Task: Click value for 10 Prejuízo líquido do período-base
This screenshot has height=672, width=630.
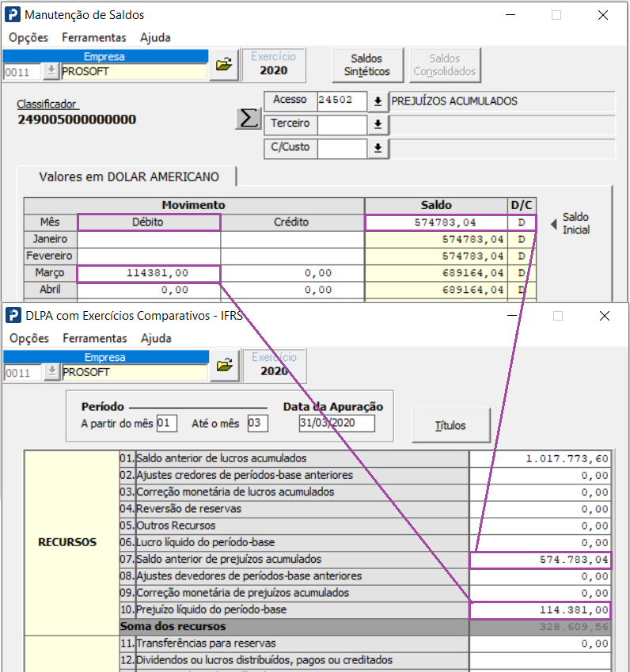Action: click(x=540, y=609)
